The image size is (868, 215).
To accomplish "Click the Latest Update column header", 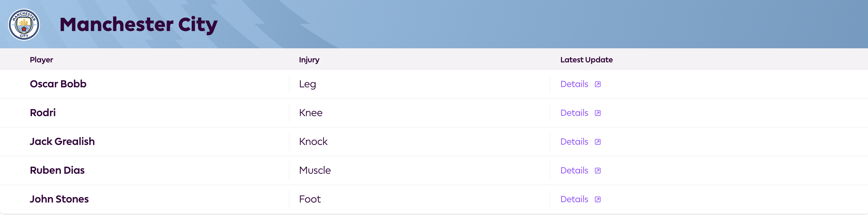I will click(x=586, y=60).
